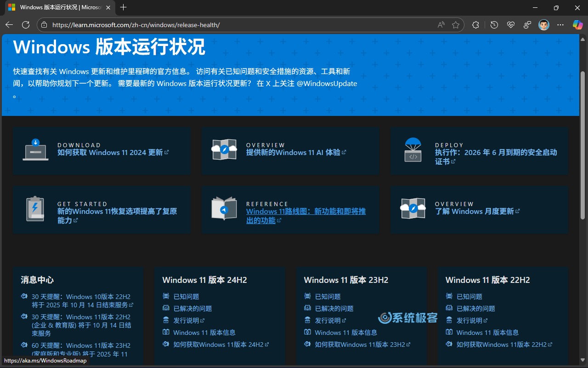Open settings and more menu
This screenshot has height=368, width=588.
[560, 25]
